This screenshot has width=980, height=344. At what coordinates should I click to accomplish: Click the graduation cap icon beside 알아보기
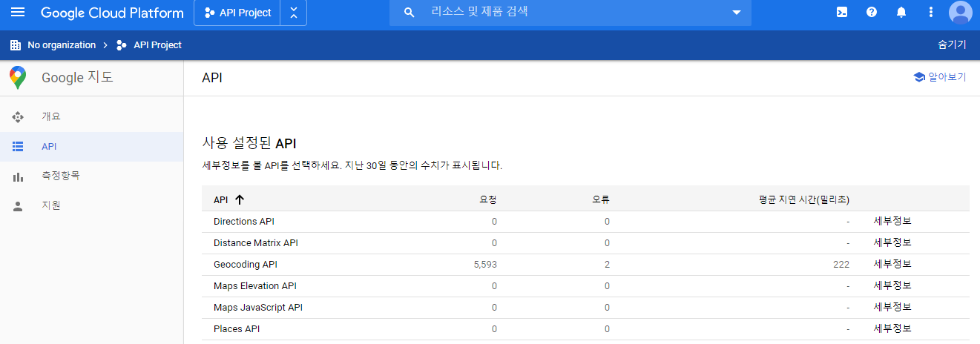coord(919,77)
